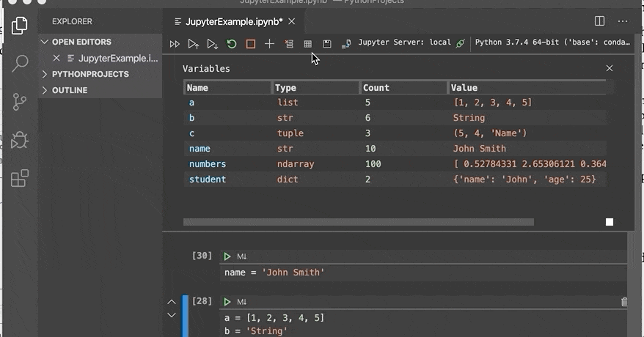Click the 'ndarray' type cell
This screenshot has width=644, height=337.
click(x=296, y=164)
